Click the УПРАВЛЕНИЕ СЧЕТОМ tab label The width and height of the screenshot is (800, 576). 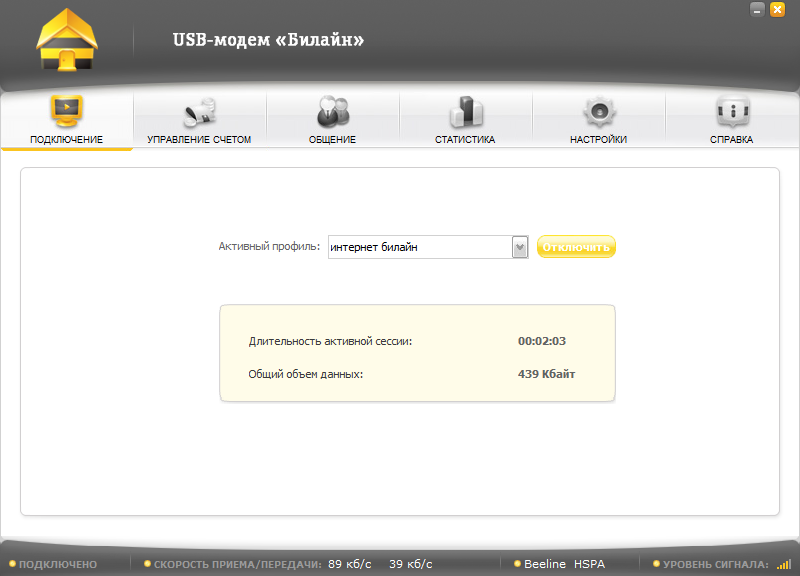(x=199, y=140)
